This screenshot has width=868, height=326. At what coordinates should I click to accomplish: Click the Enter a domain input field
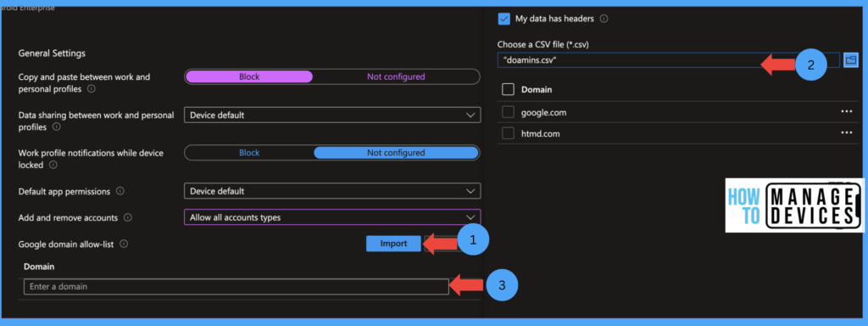click(x=236, y=287)
